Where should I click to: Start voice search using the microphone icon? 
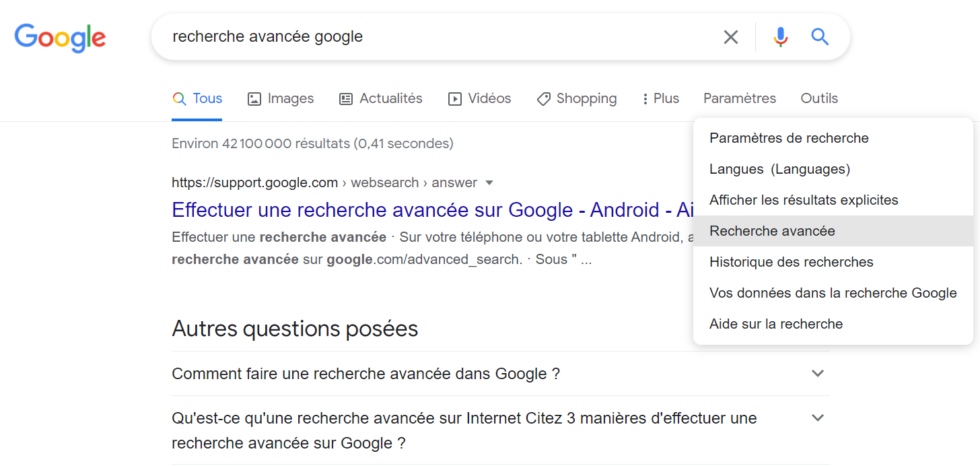780,37
